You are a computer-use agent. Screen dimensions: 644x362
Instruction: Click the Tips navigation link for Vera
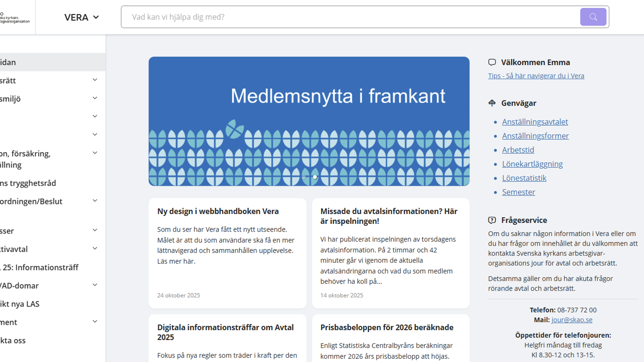pyautogui.click(x=536, y=76)
